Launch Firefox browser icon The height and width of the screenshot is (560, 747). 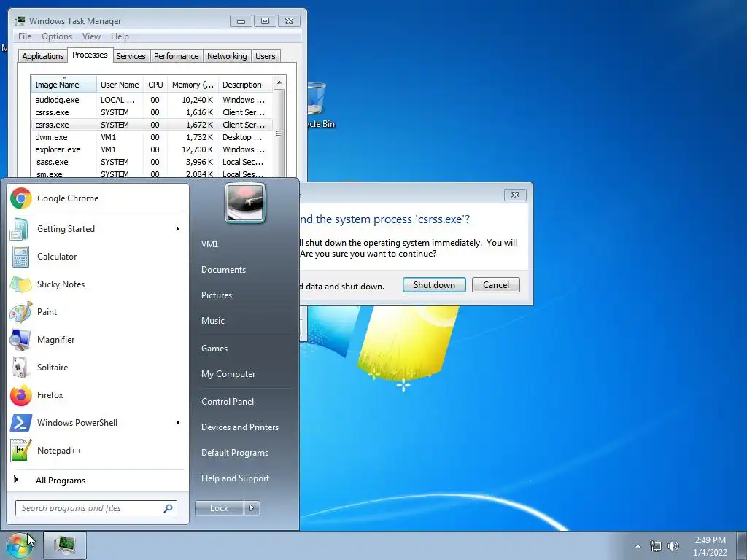[x=21, y=395]
